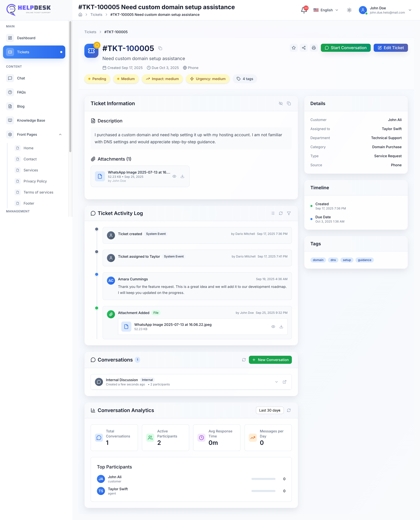This screenshot has width=420, height=520.
Task: Toggle light/dark theme sun icon
Action: [x=349, y=10]
